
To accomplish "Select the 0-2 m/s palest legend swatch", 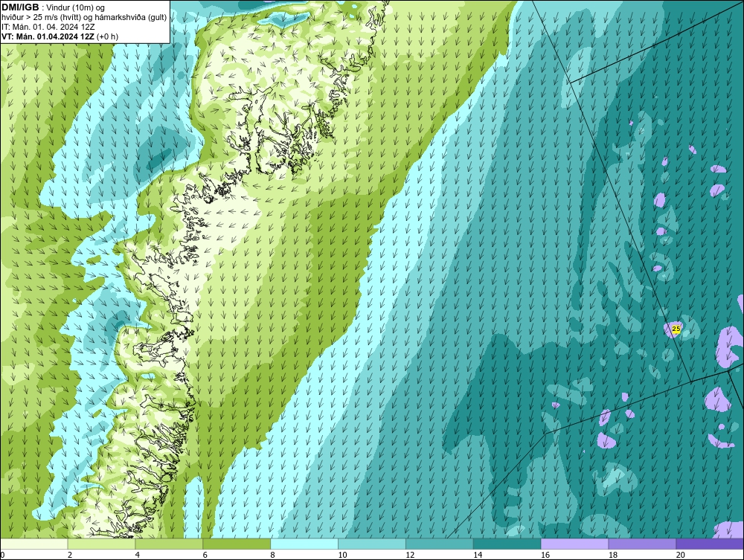I will coord(34,544).
